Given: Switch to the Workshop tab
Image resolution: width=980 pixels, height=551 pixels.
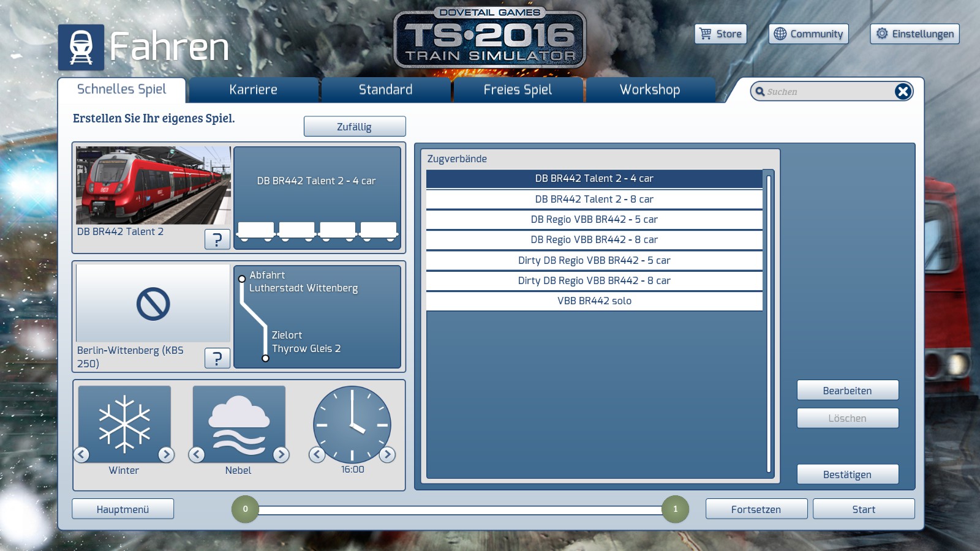Looking at the screenshot, I should point(650,90).
